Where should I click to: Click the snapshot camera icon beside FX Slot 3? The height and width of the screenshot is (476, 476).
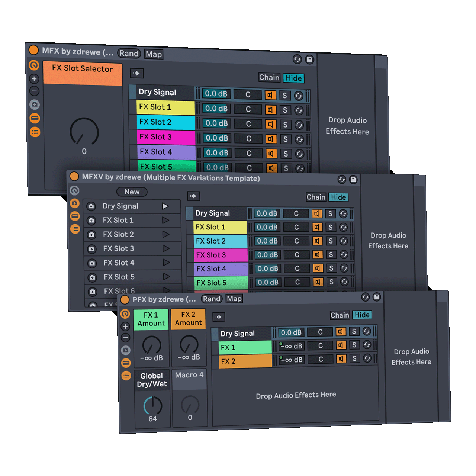[91, 249]
